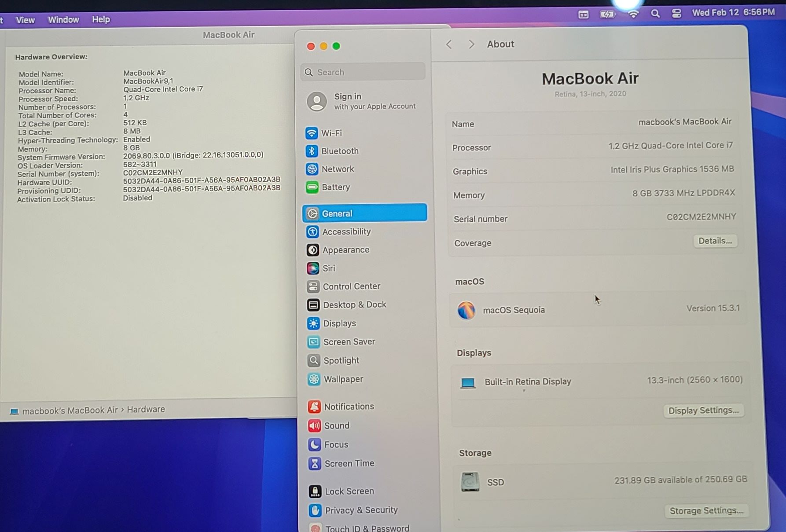Go back using the left chevron

[449, 44]
